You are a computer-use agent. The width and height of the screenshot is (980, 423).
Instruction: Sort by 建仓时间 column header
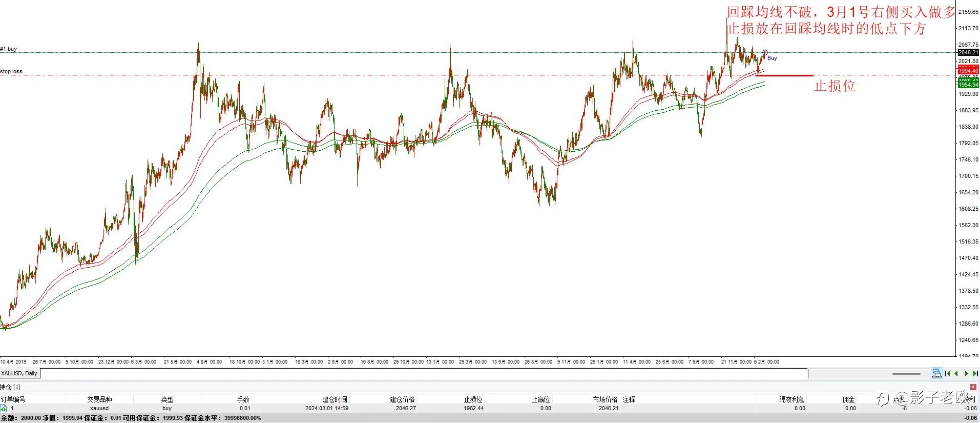click(x=335, y=399)
